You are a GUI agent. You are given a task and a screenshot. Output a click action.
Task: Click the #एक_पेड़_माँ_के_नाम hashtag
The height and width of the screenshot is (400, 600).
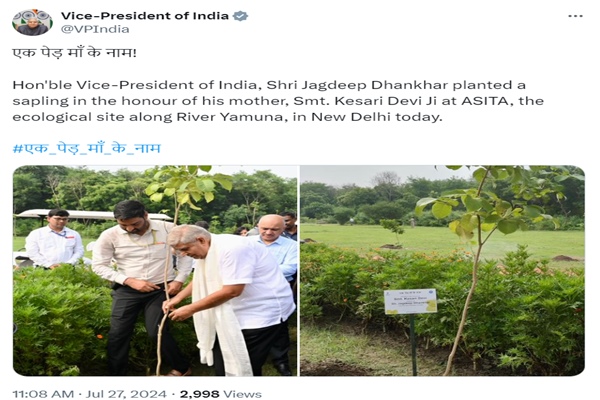87,148
